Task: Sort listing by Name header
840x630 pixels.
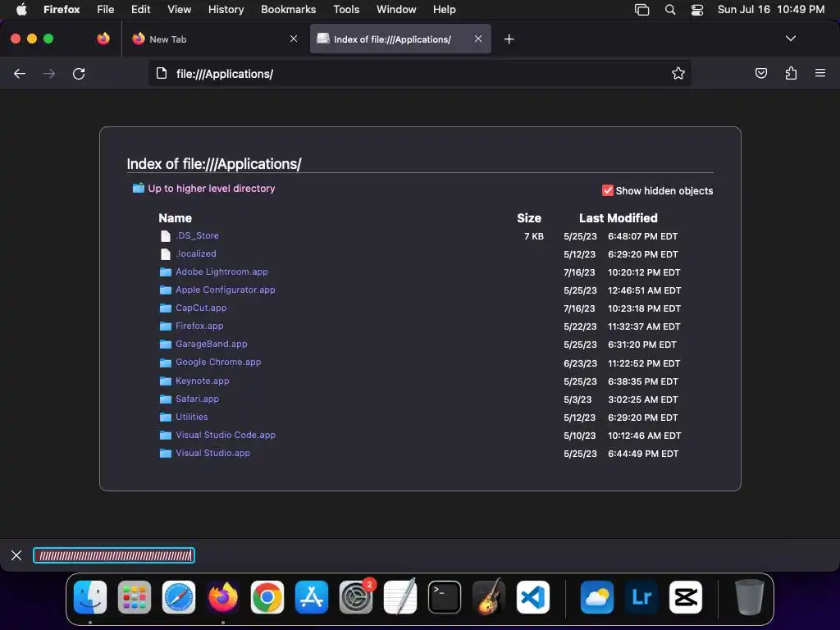Action: pyautogui.click(x=176, y=218)
